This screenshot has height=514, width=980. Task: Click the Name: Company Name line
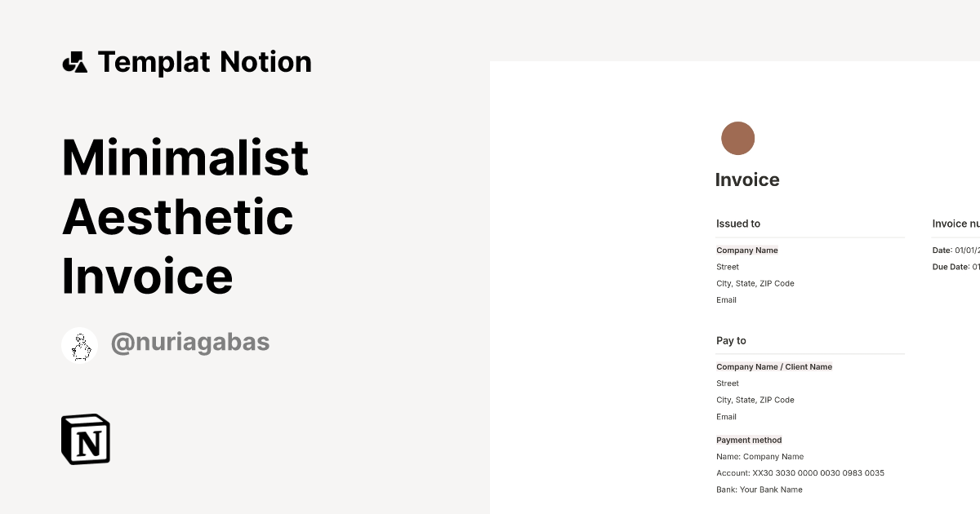pyautogui.click(x=760, y=457)
